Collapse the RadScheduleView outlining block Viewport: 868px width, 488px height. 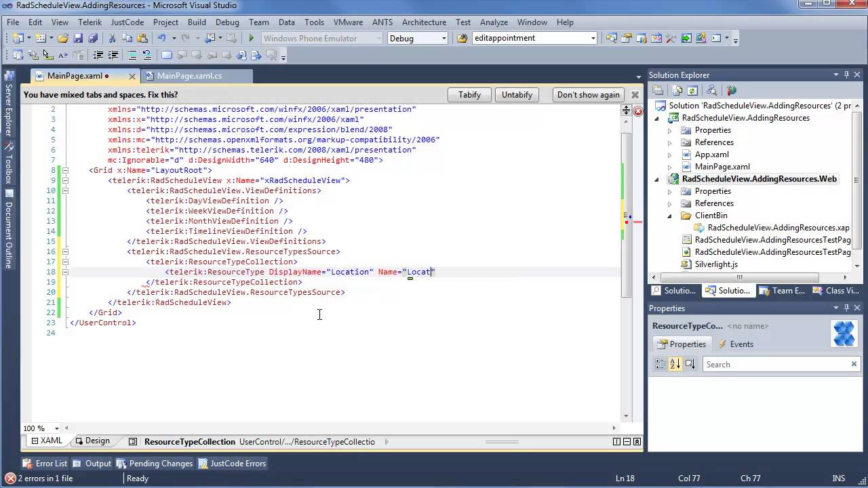click(x=66, y=180)
